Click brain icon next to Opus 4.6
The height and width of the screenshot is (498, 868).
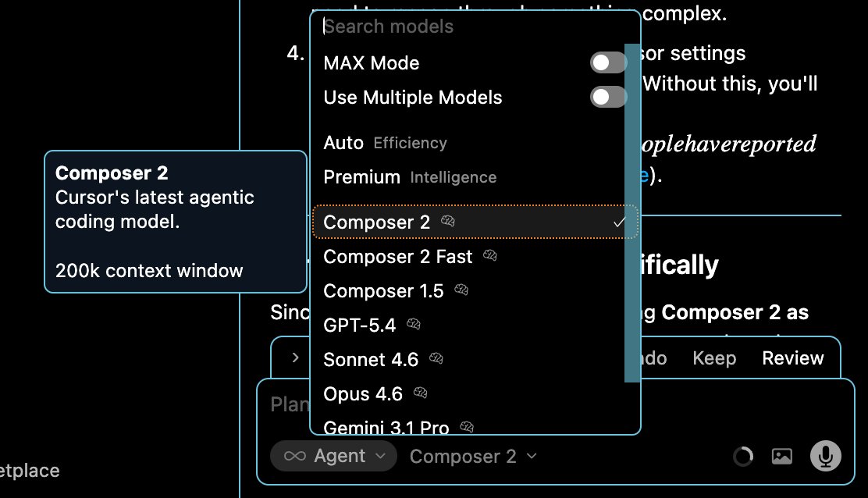420,393
